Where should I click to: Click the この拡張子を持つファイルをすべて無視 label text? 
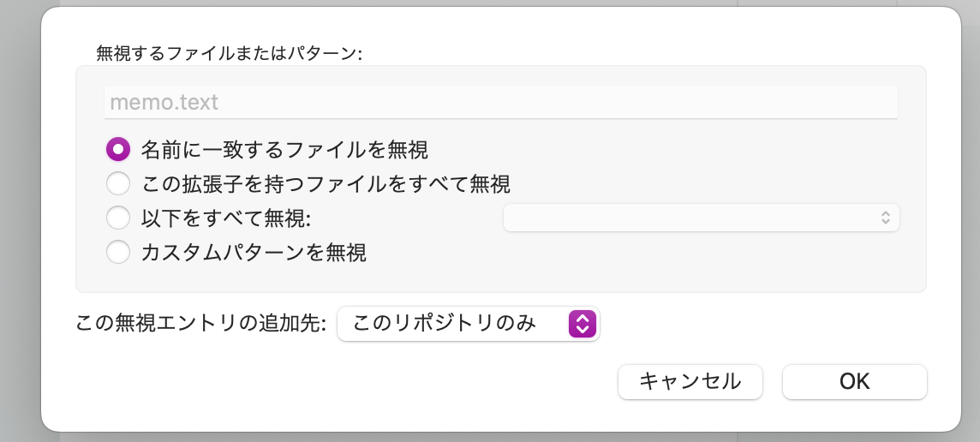click(x=326, y=184)
